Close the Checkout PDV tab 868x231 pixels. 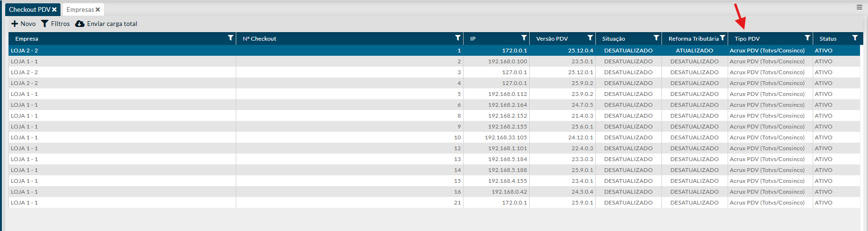(54, 9)
